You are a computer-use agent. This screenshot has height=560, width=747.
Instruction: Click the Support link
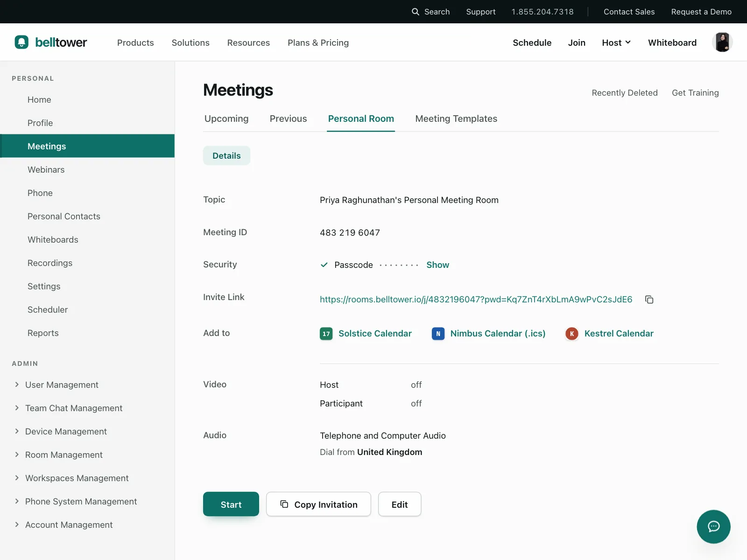click(481, 12)
